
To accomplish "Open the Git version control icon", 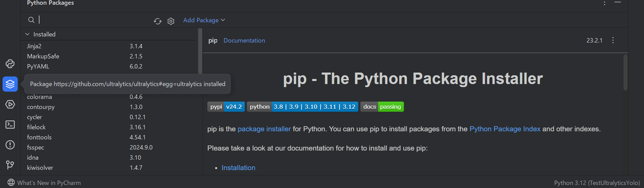I will pyautogui.click(x=10, y=165).
